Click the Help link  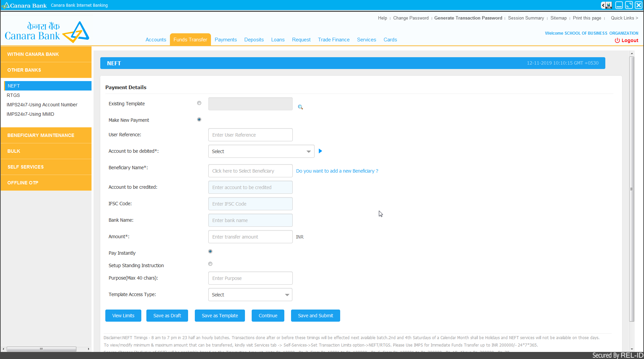coord(383,18)
